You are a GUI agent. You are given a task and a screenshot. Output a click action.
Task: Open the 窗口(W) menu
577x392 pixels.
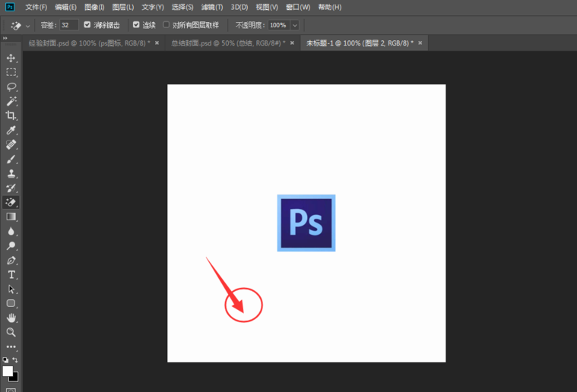point(298,7)
